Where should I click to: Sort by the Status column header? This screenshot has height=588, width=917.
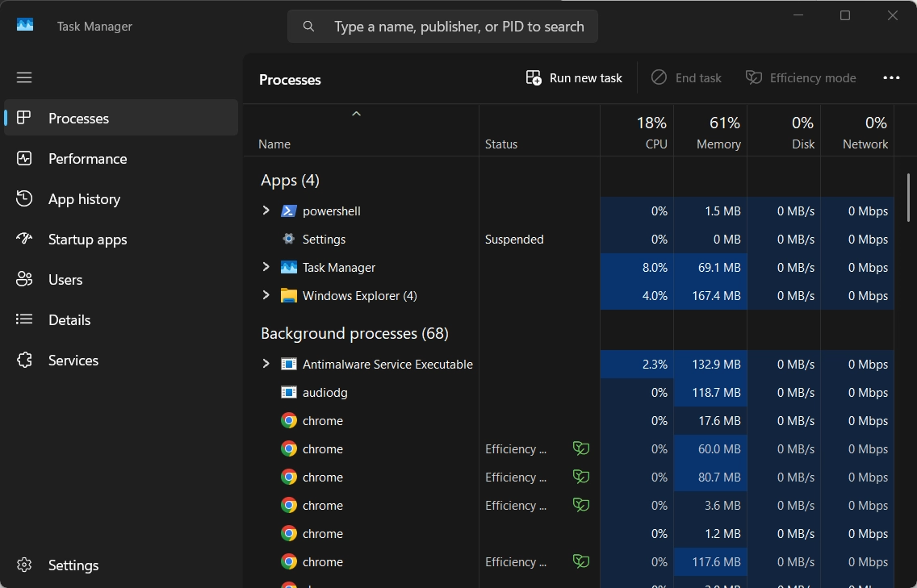point(539,131)
